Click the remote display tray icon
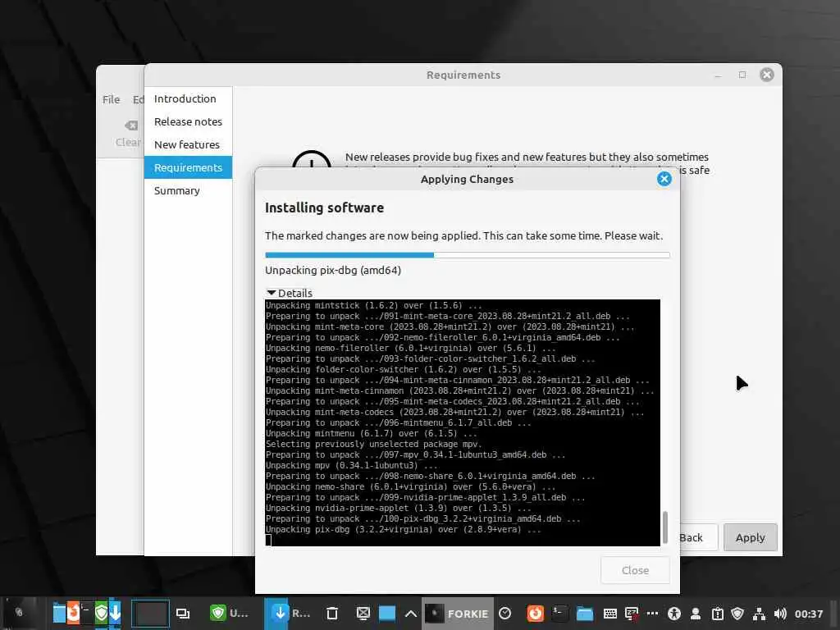Image resolution: width=840 pixels, height=630 pixels. click(x=632, y=614)
